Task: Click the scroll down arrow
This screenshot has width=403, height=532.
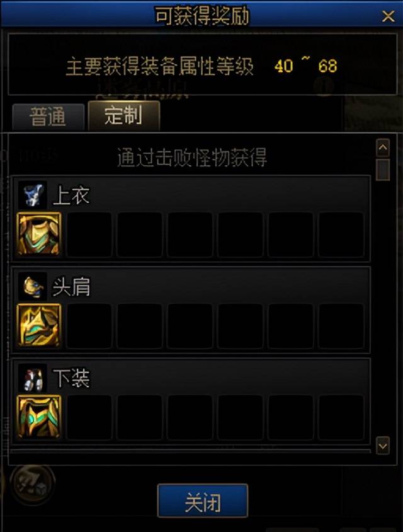Action: point(383,446)
